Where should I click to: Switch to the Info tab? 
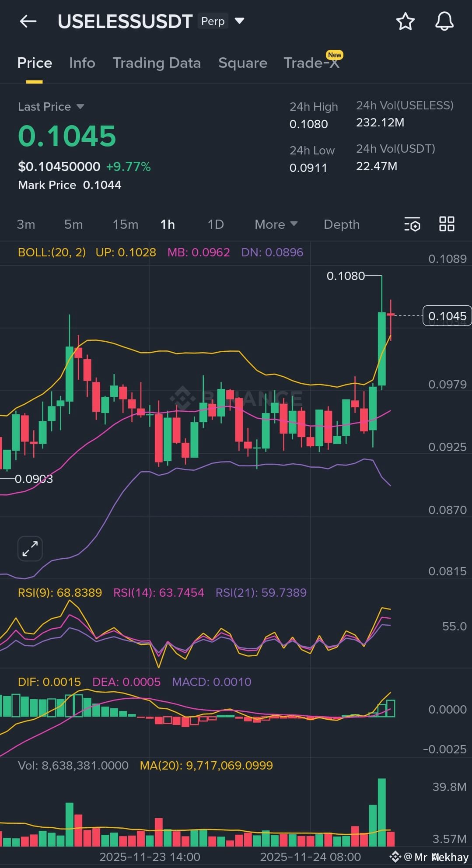click(x=82, y=63)
